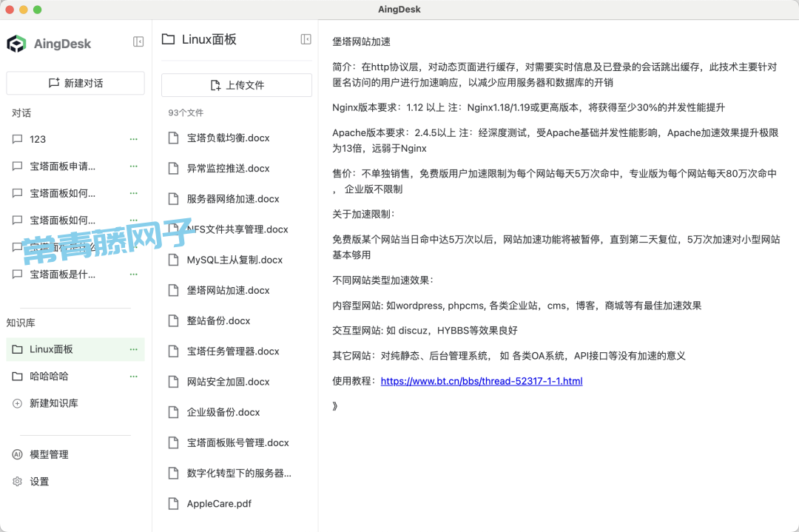Open file MySQL主从复制.docx
This screenshot has height=532, width=799.
coord(237,260)
